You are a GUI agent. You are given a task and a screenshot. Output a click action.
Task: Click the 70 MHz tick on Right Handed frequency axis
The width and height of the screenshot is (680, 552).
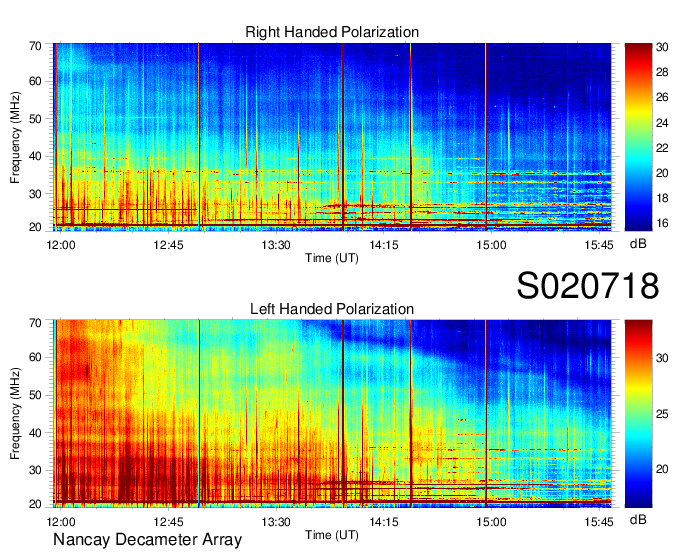click(35, 46)
